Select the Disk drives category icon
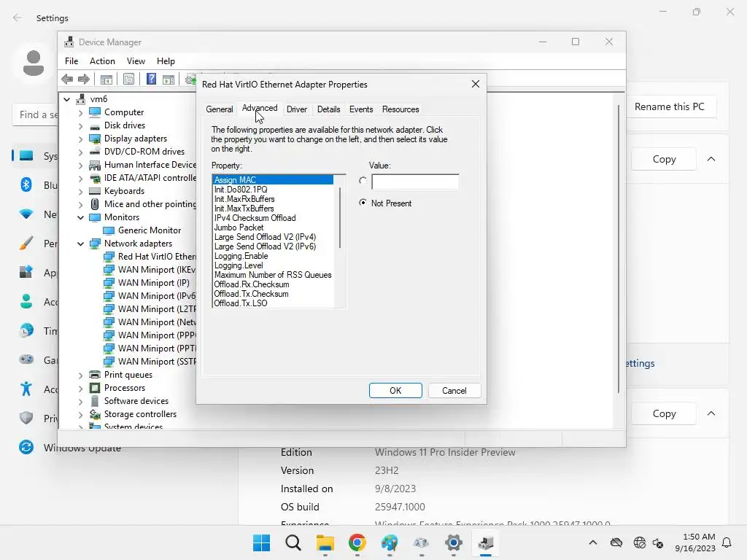The width and height of the screenshot is (747, 560). (95, 125)
